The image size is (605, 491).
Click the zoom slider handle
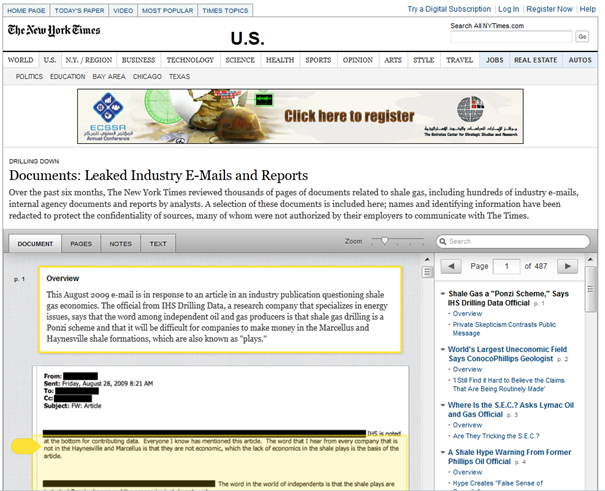[384, 241]
